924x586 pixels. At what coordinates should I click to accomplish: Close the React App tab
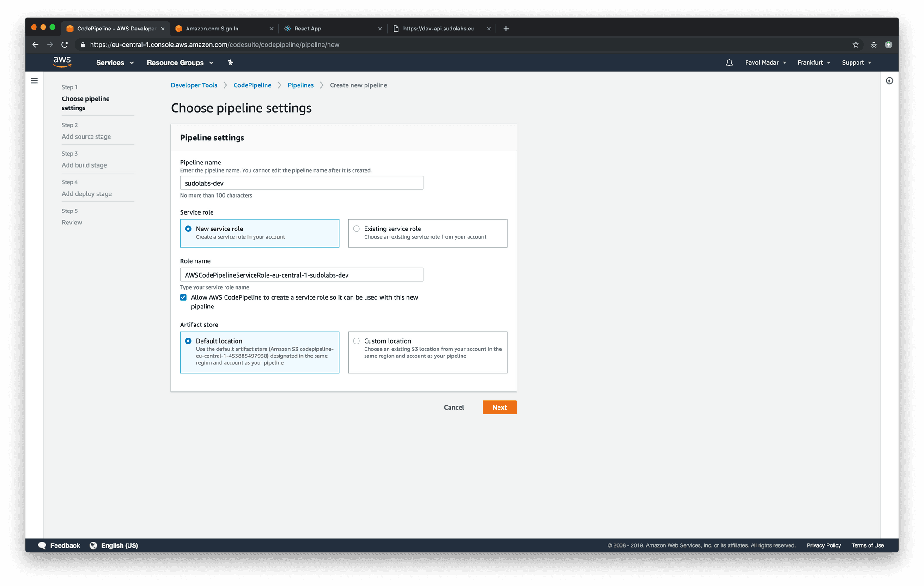(x=380, y=29)
